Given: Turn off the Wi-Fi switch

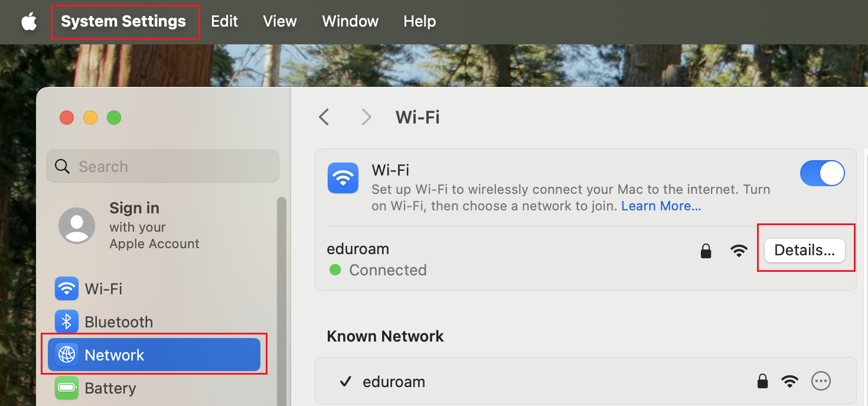Looking at the screenshot, I should (x=822, y=174).
